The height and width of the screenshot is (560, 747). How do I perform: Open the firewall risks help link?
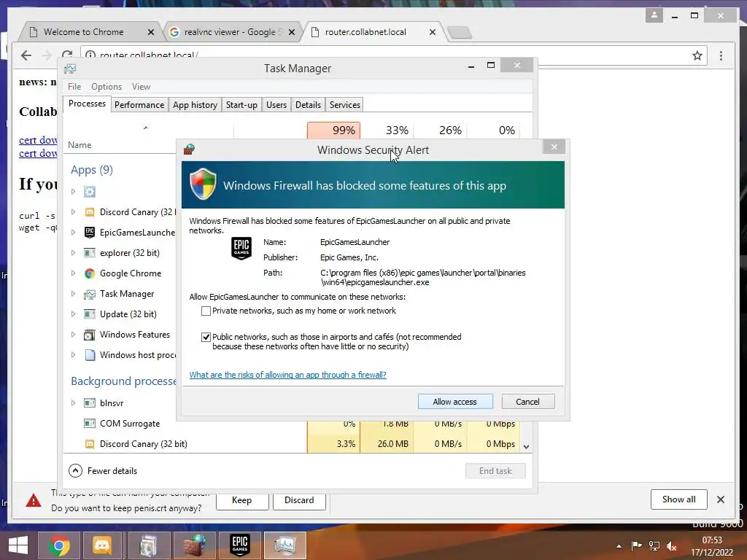[287, 375]
